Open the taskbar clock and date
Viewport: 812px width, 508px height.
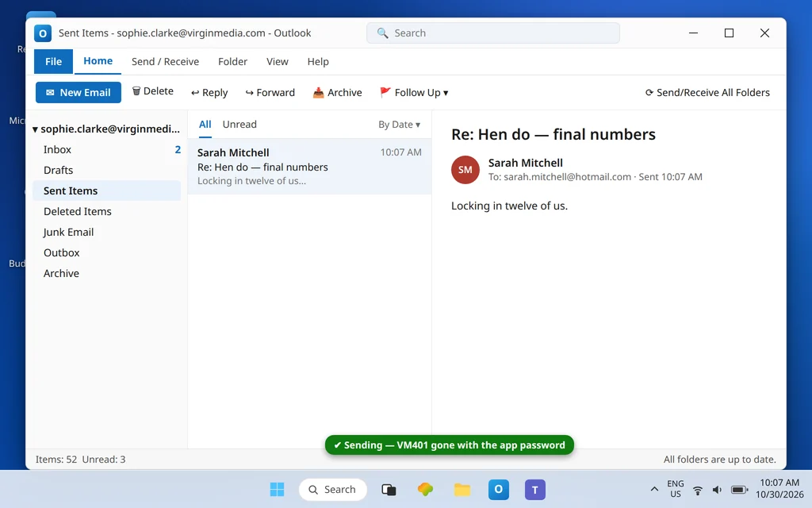point(779,489)
